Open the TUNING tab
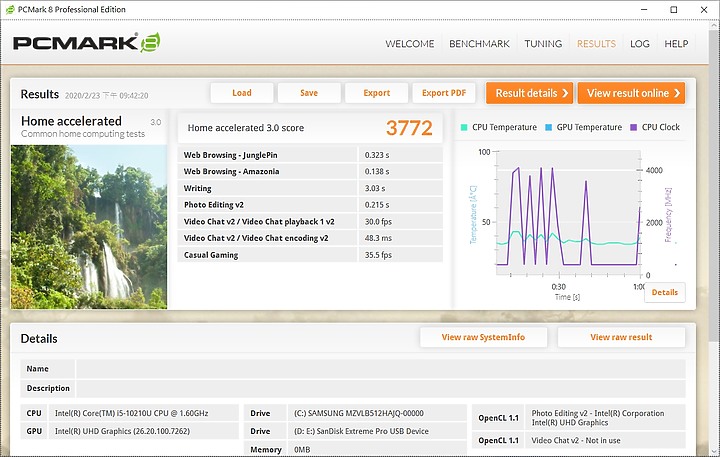 (x=543, y=44)
